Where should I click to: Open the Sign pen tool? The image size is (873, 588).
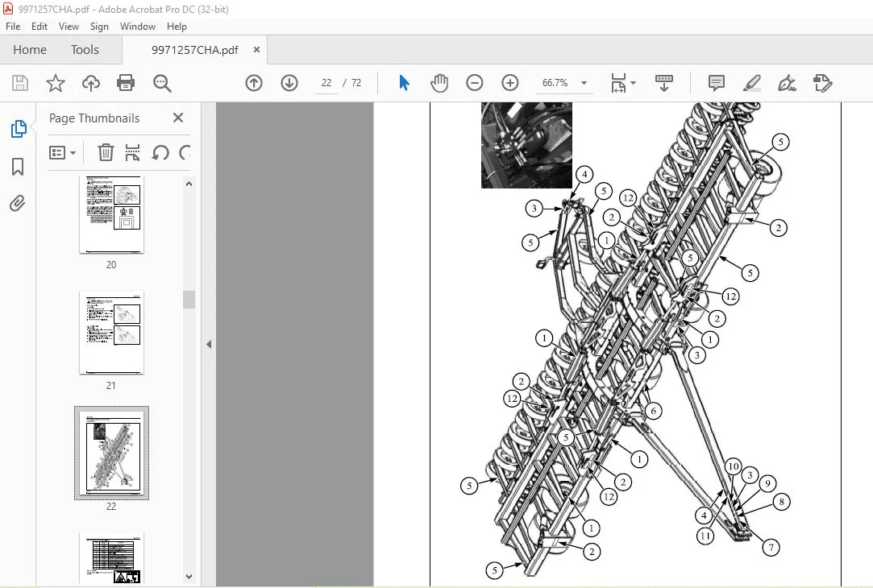(x=787, y=83)
